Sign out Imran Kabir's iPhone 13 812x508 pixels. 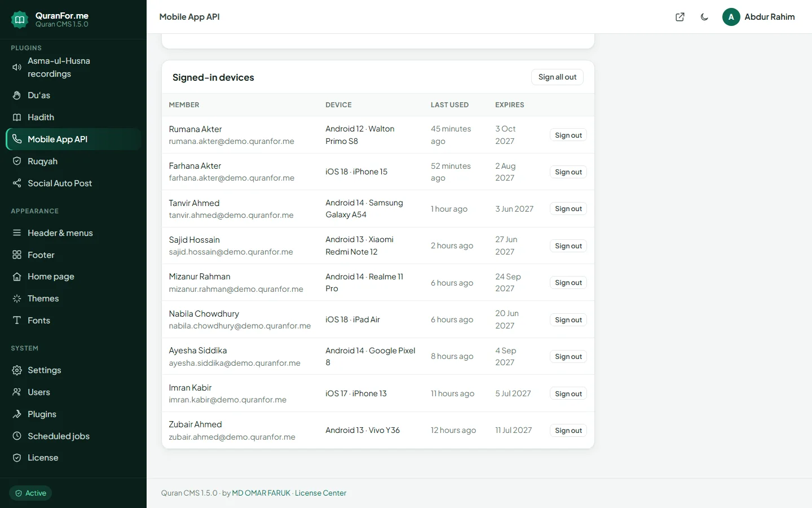[568, 394]
